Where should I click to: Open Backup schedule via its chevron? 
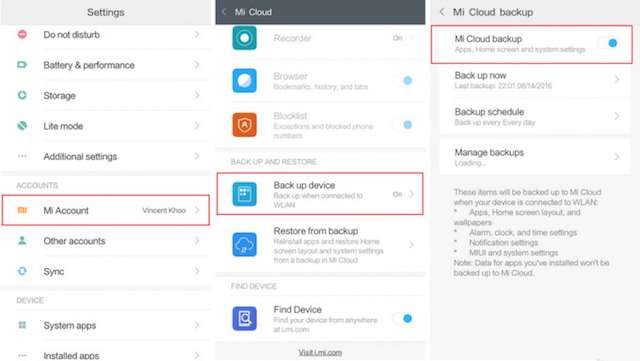coord(616,116)
